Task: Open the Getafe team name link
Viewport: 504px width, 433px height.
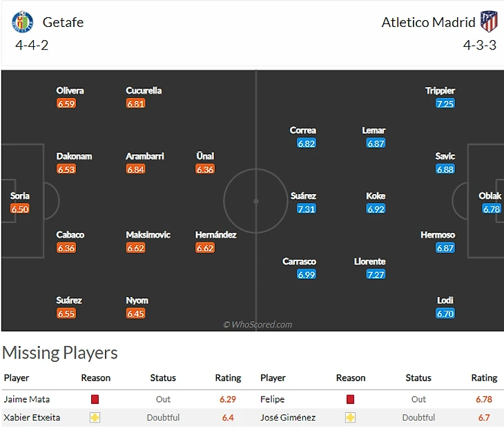Action: pos(63,22)
